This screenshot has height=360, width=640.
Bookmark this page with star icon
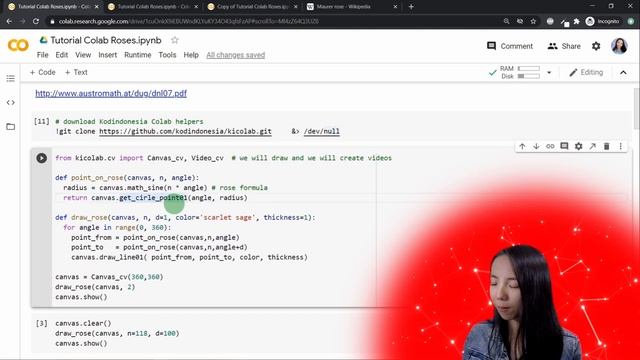[533, 21]
